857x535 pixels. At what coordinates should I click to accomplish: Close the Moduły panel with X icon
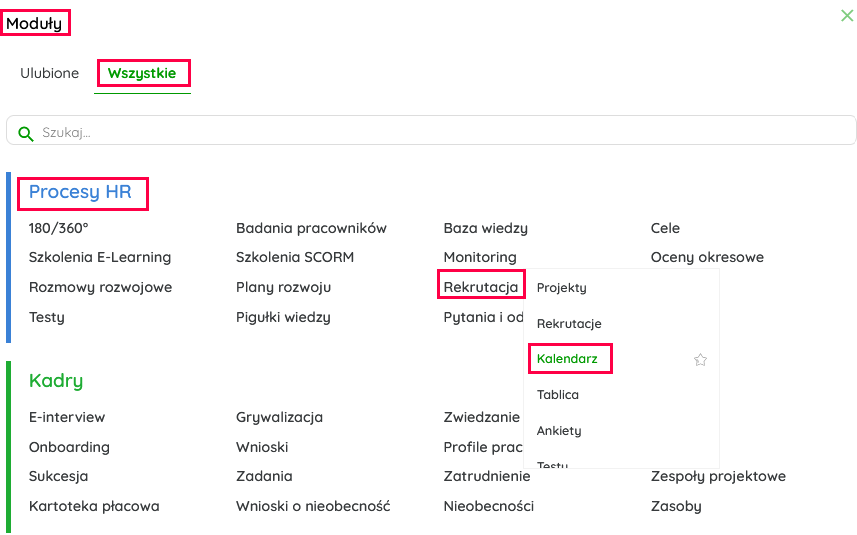point(847,15)
